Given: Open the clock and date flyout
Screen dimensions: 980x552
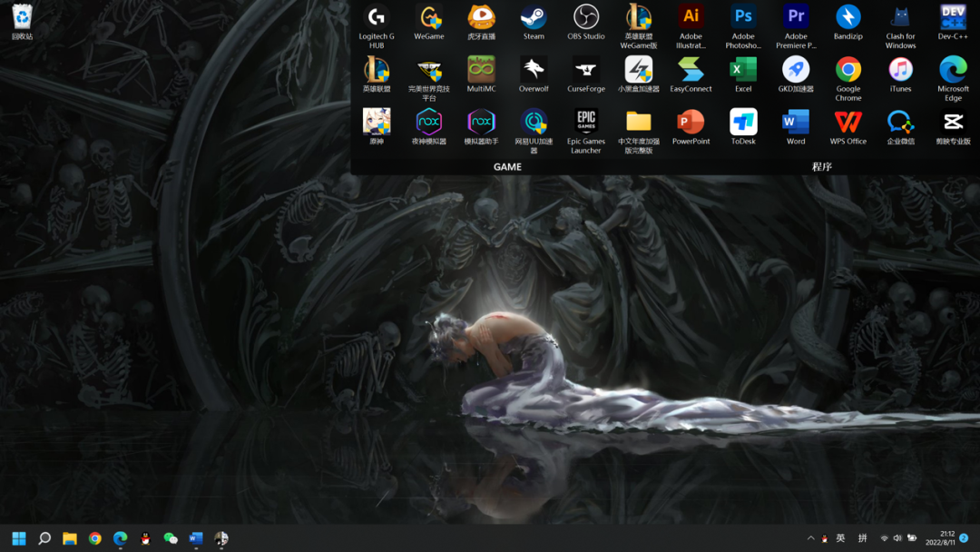Looking at the screenshot, I should click(x=939, y=538).
